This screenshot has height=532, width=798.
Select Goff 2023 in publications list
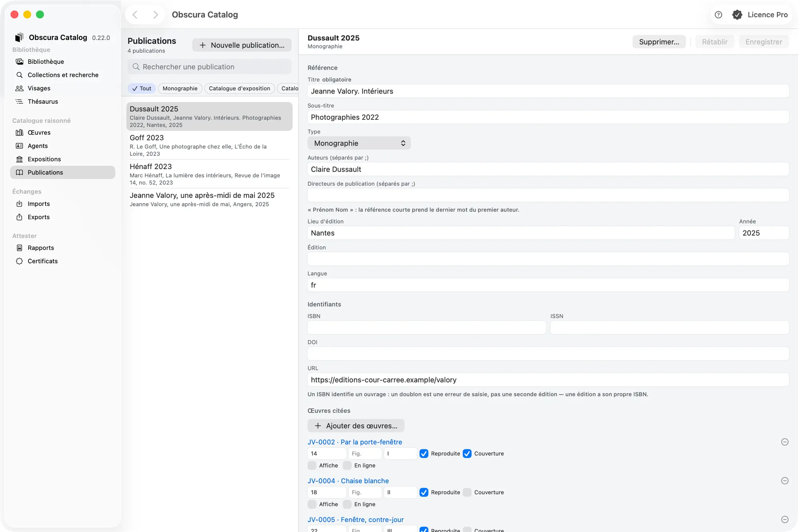209,145
